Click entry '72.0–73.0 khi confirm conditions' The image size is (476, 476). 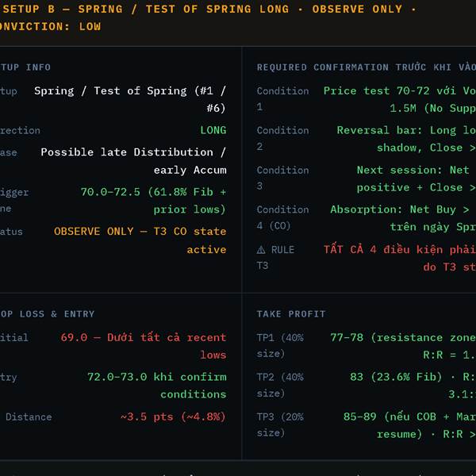(156, 386)
